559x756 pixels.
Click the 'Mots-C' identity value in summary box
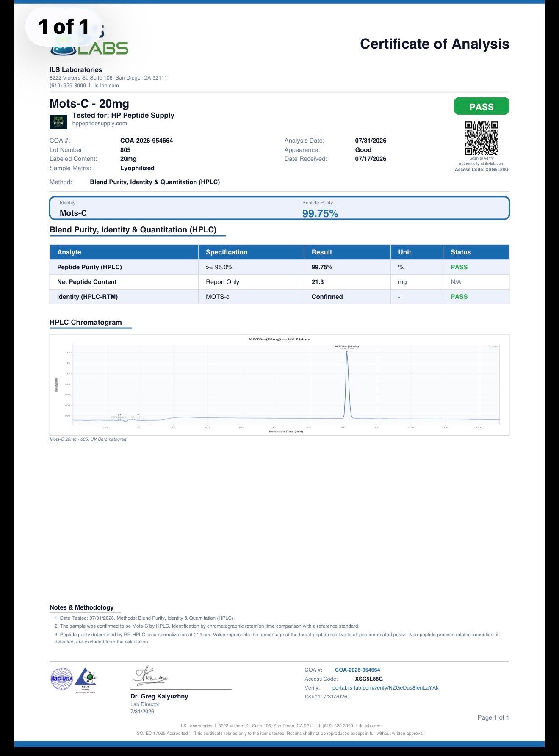coord(73,213)
